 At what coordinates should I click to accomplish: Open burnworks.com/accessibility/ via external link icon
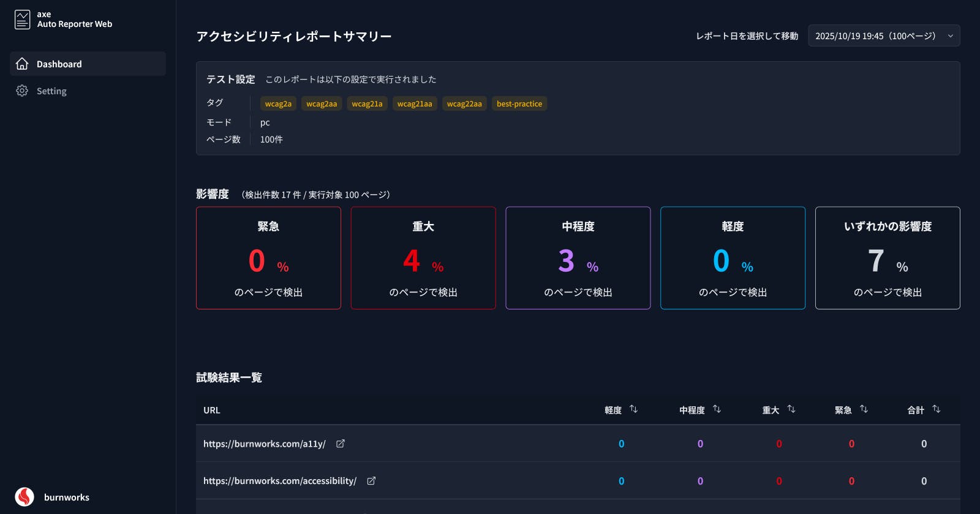coord(371,481)
